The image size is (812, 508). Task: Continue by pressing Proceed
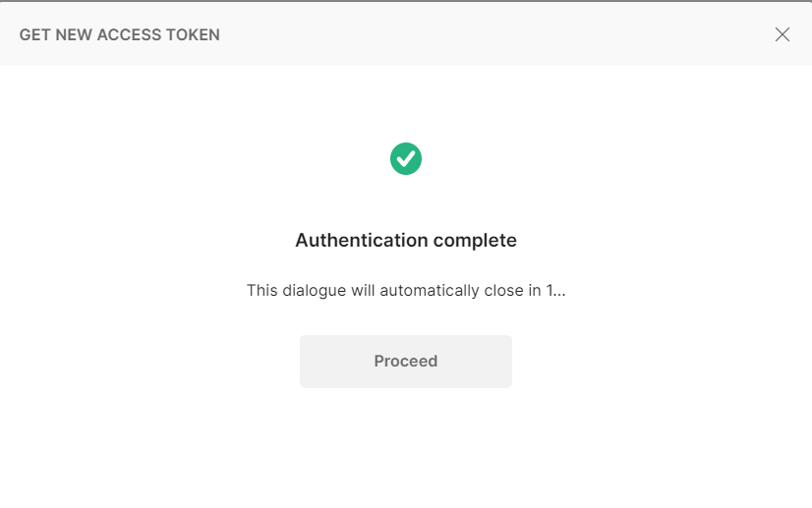(405, 361)
